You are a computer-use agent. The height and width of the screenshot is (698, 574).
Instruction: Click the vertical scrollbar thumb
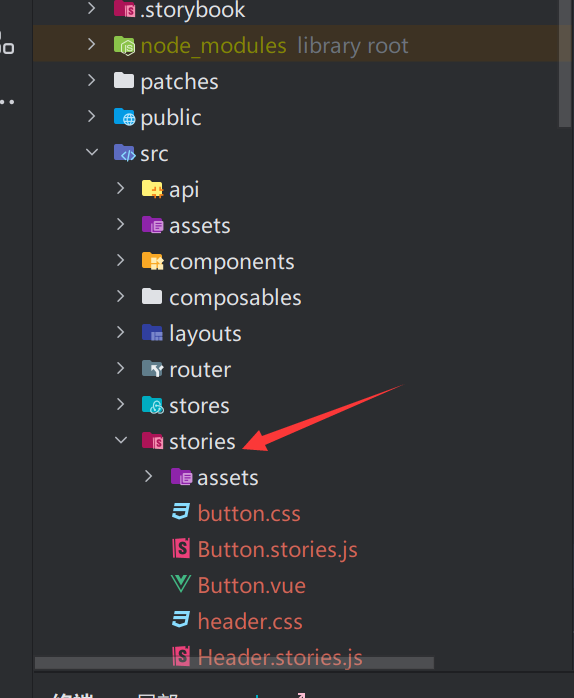[x=565, y=62]
